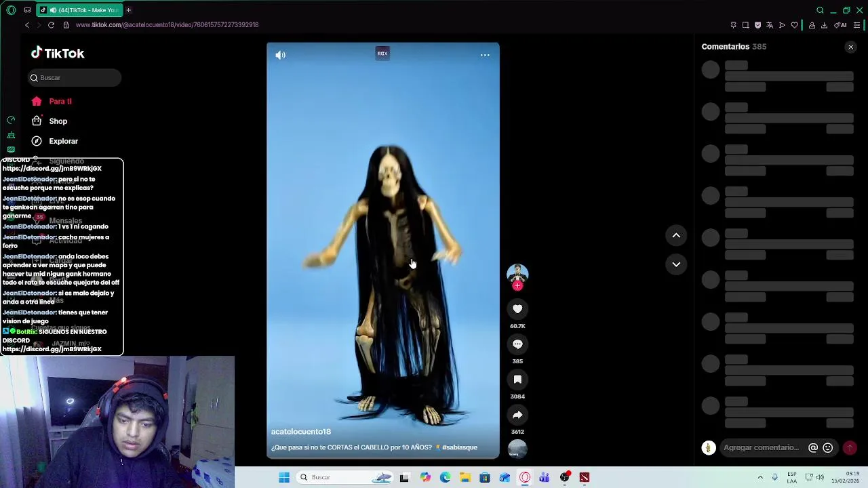Screen dimensions: 868x488
Task: Switch to Opera GX on taskbar
Action: 525,477
